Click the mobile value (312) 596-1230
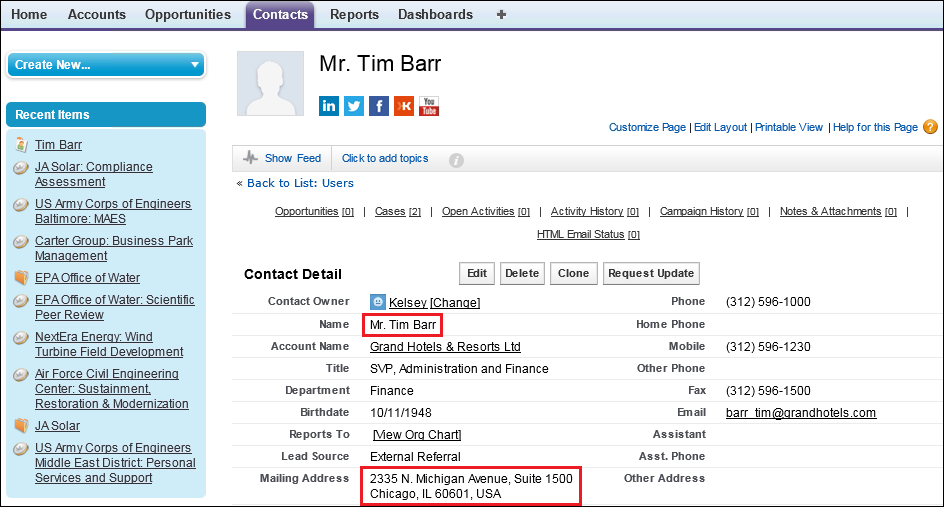Image resolution: width=944 pixels, height=507 pixels. pos(768,347)
